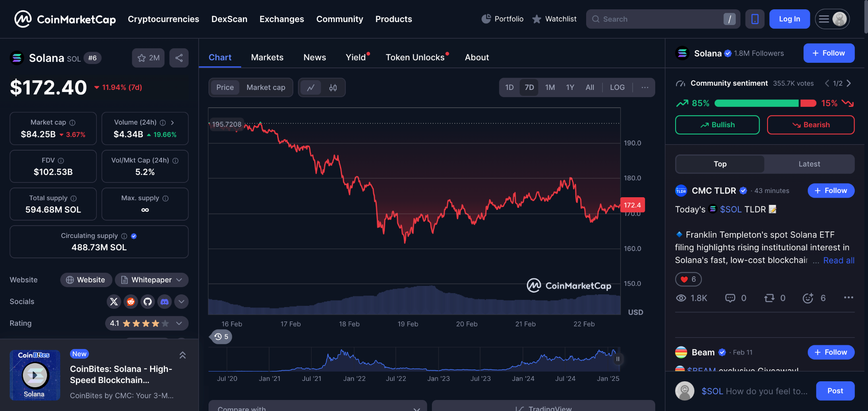Viewport: 868px width, 411px height.
Task: Set chart range to 1Y
Action: pyautogui.click(x=570, y=87)
